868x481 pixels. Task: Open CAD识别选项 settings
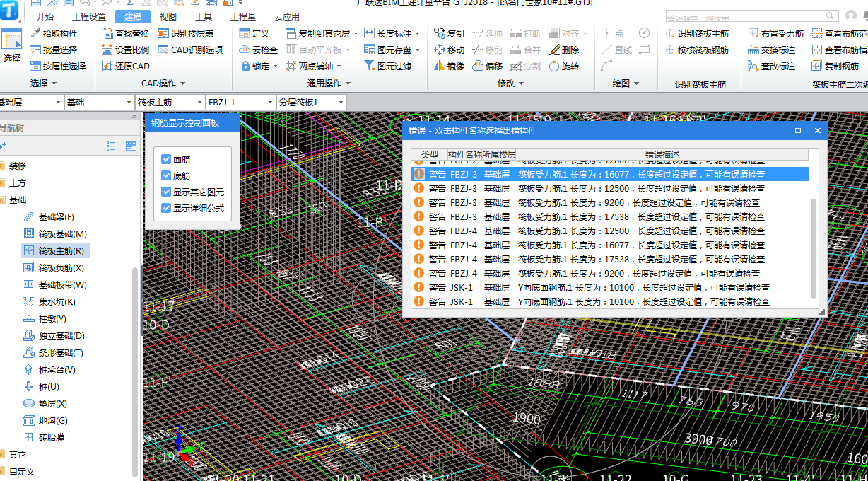pyautogui.click(x=190, y=50)
